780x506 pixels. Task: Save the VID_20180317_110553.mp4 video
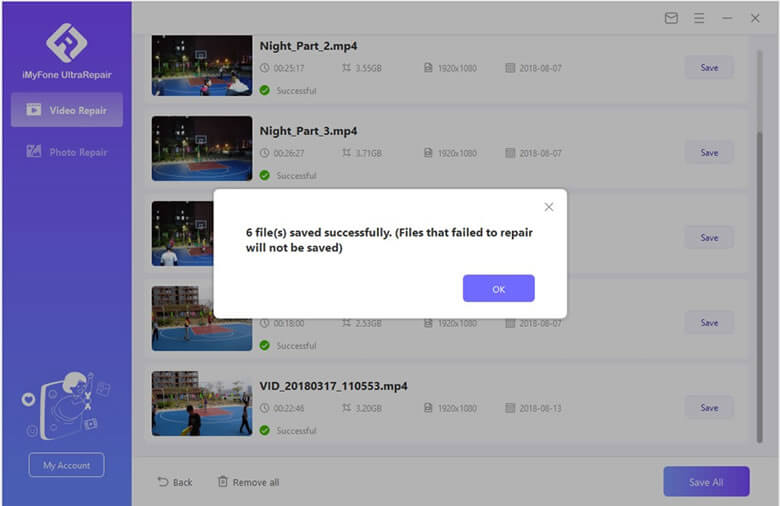coord(709,408)
